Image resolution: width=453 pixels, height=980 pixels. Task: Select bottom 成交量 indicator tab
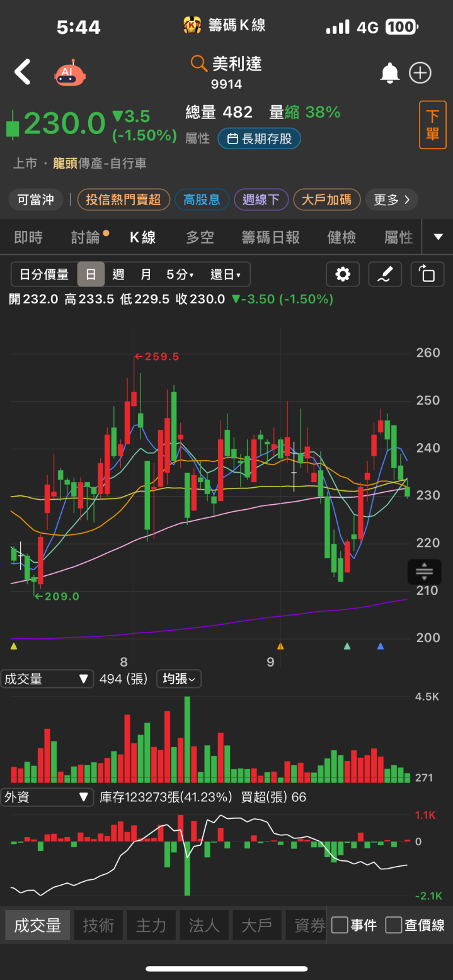pyautogui.click(x=38, y=925)
